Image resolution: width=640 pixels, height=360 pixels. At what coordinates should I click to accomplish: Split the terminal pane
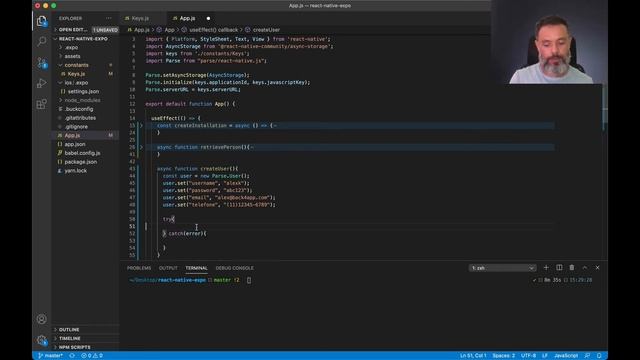point(559,268)
